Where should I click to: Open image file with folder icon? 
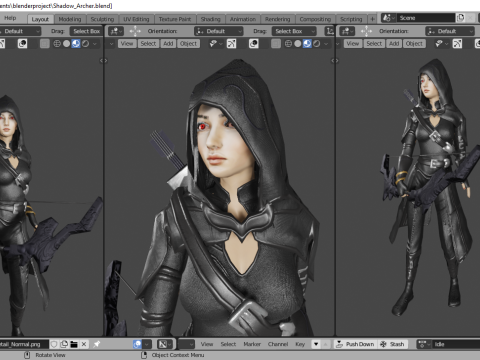(x=74, y=344)
